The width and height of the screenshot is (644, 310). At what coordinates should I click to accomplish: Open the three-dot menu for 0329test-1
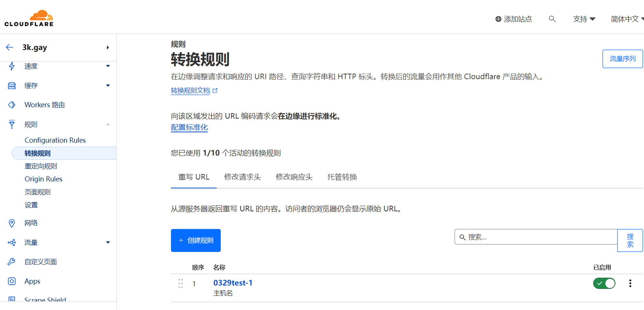[x=630, y=283]
